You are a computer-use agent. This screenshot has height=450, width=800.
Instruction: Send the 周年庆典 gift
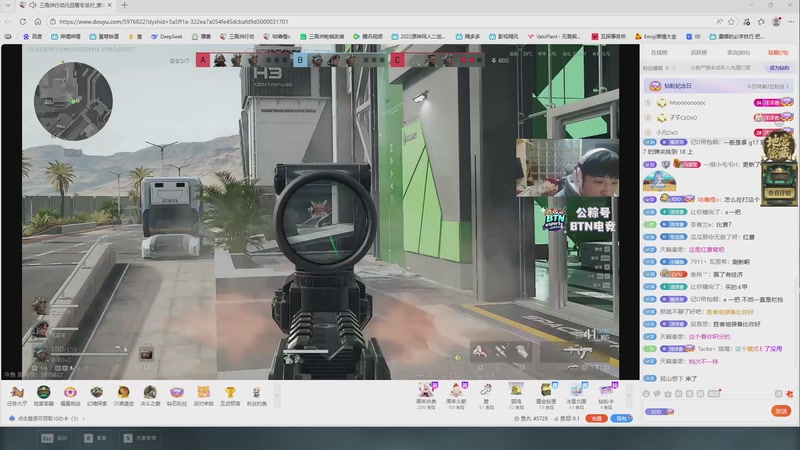pyautogui.click(x=426, y=396)
